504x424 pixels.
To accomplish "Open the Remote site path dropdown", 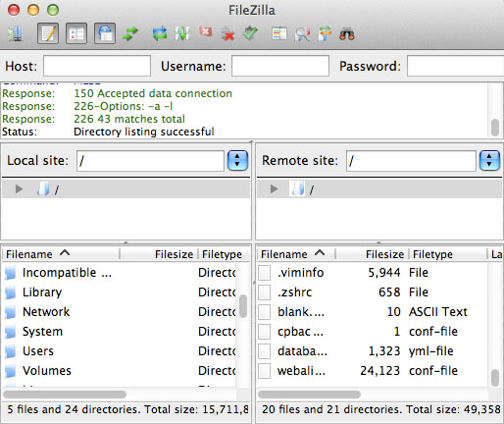I will click(x=489, y=160).
